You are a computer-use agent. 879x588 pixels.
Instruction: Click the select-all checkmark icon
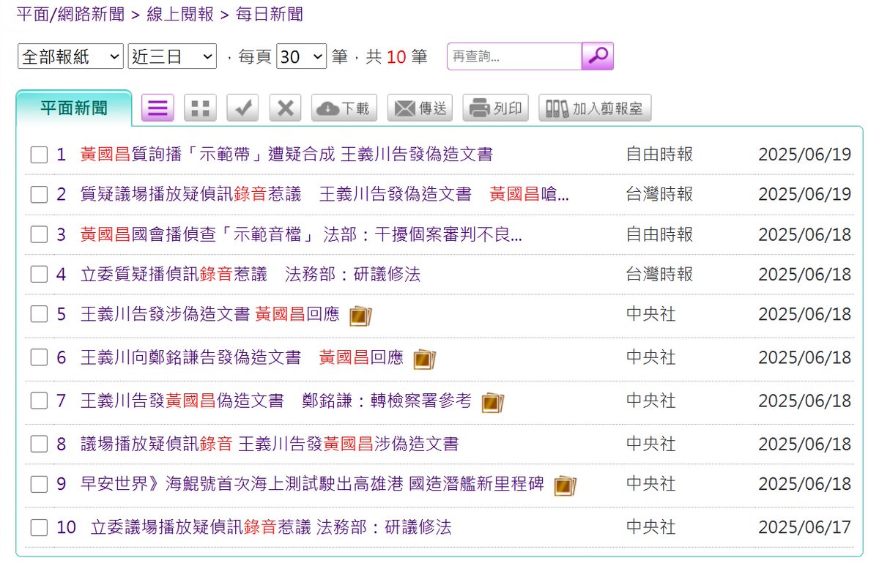tap(242, 108)
